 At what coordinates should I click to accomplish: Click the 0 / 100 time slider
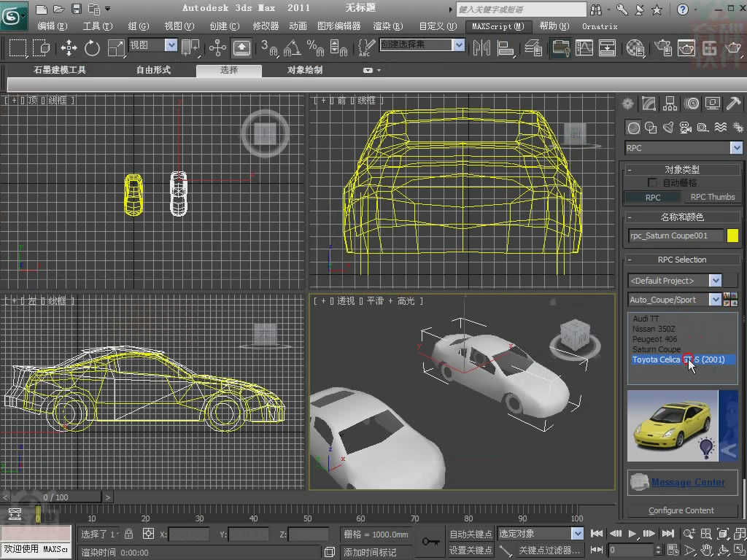click(x=55, y=497)
